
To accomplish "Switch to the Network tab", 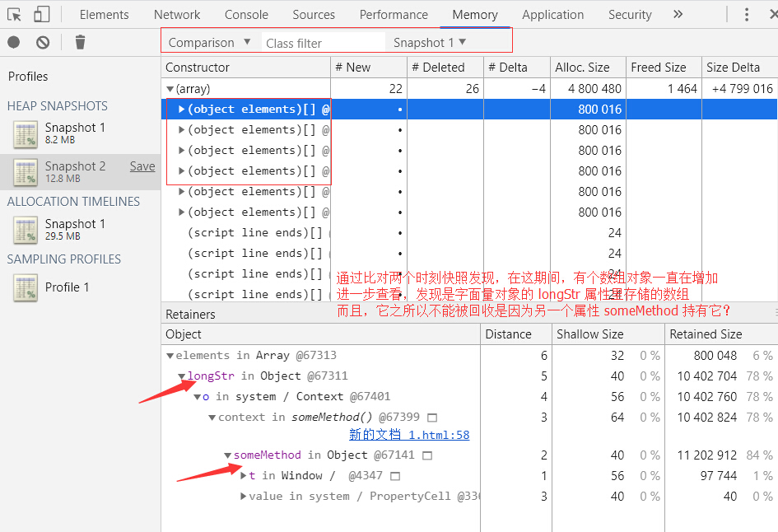I will click(177, 14).
